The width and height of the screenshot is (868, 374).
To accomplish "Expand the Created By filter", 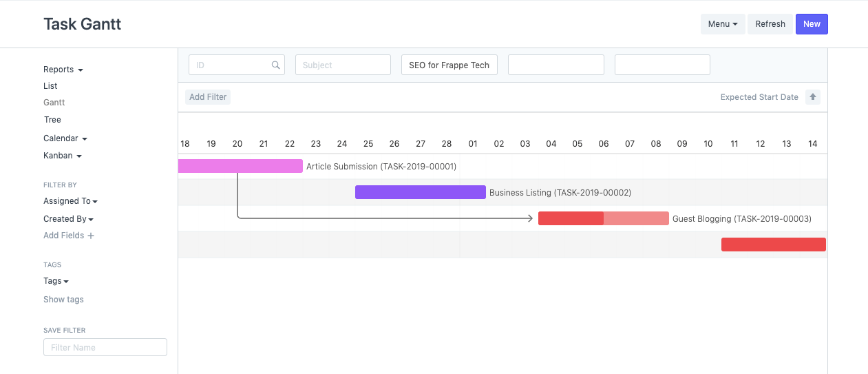I will (x=68, y=219).
